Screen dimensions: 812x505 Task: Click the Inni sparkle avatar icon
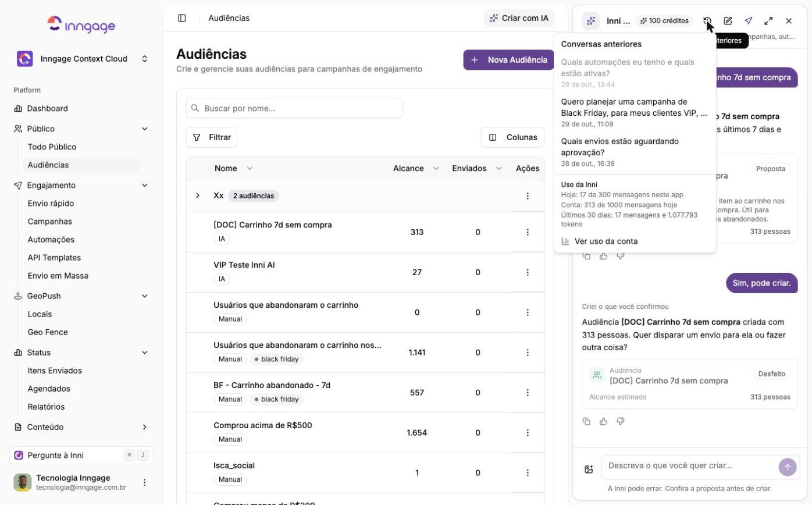[591, 21]
